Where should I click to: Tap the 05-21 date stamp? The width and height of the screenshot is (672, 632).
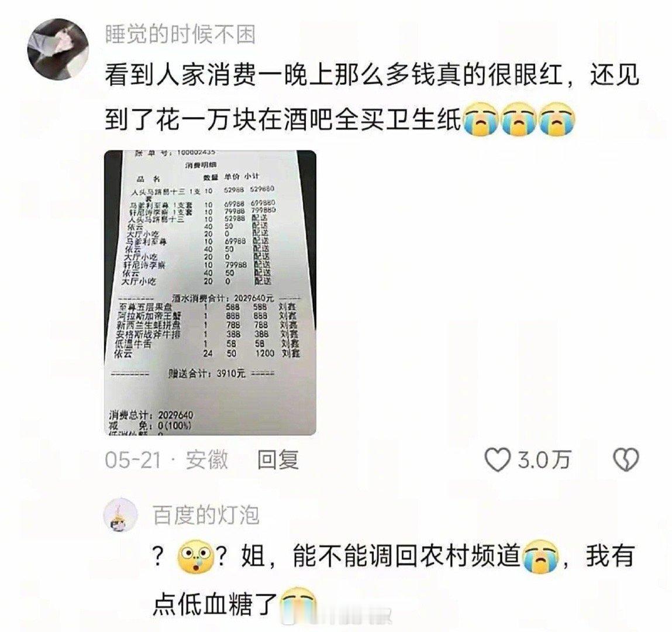[133, 461]
